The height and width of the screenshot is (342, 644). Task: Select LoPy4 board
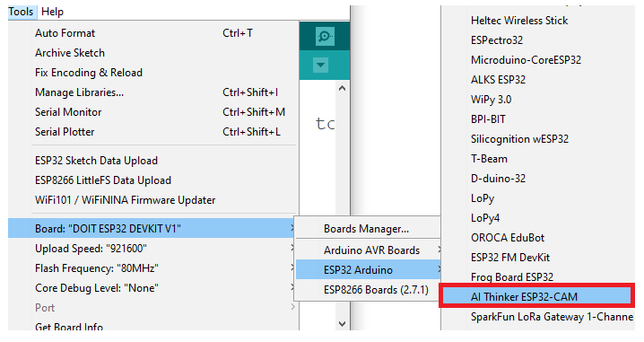pos(538,217)
